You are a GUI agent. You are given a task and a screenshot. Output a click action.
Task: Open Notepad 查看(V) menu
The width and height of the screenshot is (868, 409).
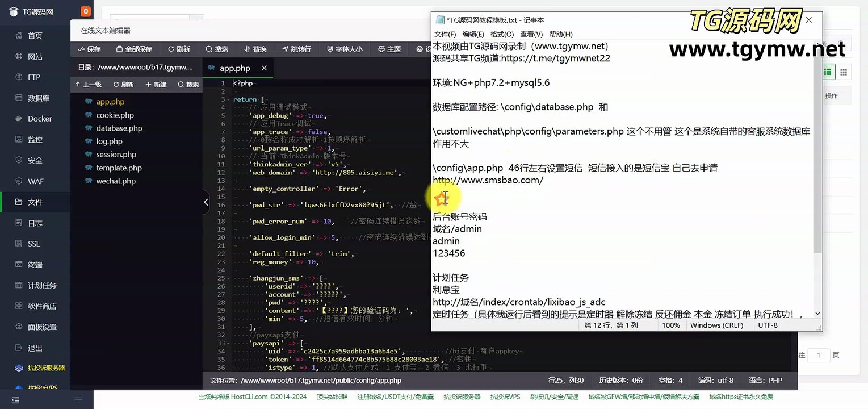point(531,34)
